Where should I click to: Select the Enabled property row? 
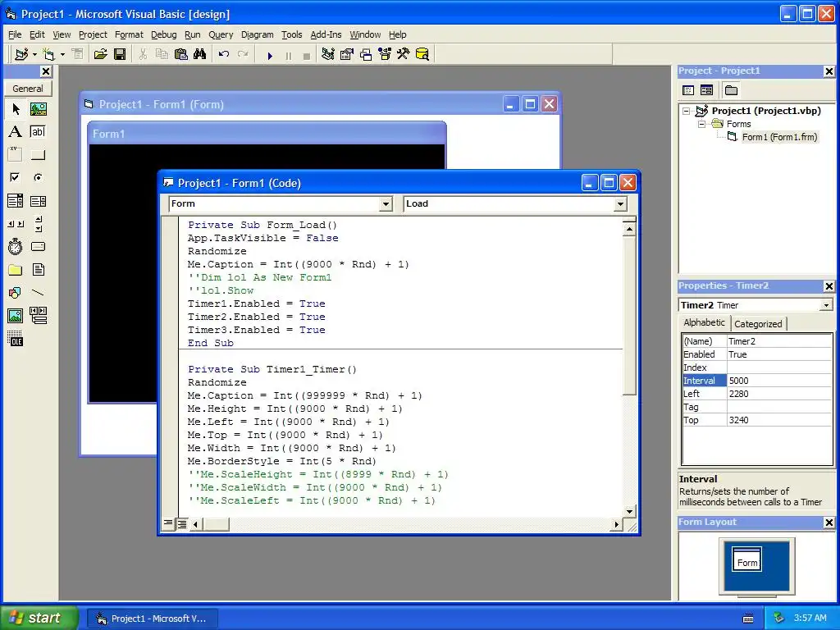[757, 354]
